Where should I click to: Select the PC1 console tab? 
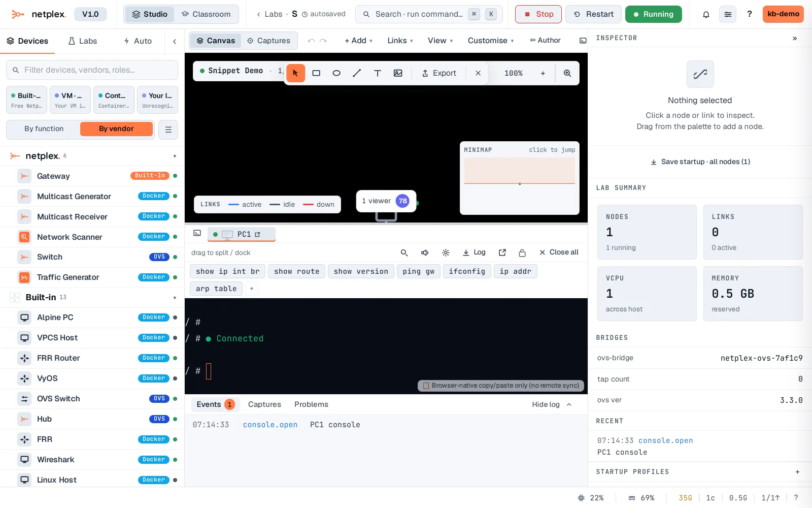click(x=241, y=234)
